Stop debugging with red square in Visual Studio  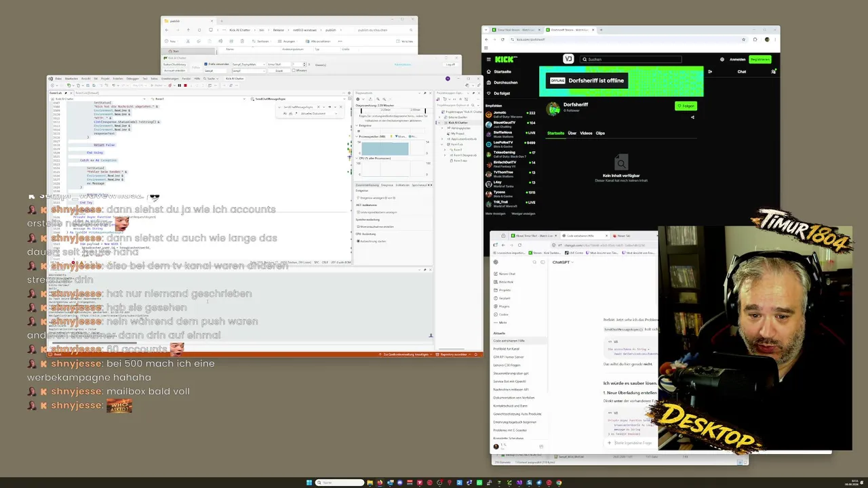click(184, 85)
